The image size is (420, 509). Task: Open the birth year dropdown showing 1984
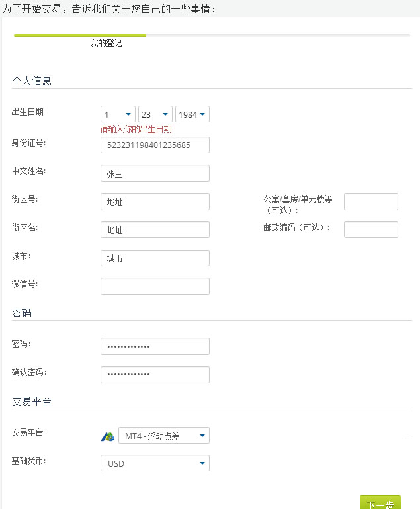click(x=192, y=114)
